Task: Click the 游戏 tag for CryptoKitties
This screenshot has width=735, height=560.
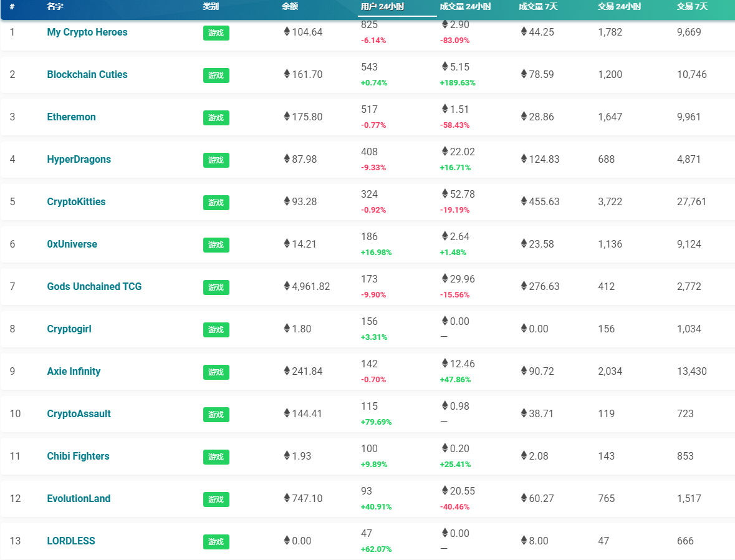Action: pos(216,202)
